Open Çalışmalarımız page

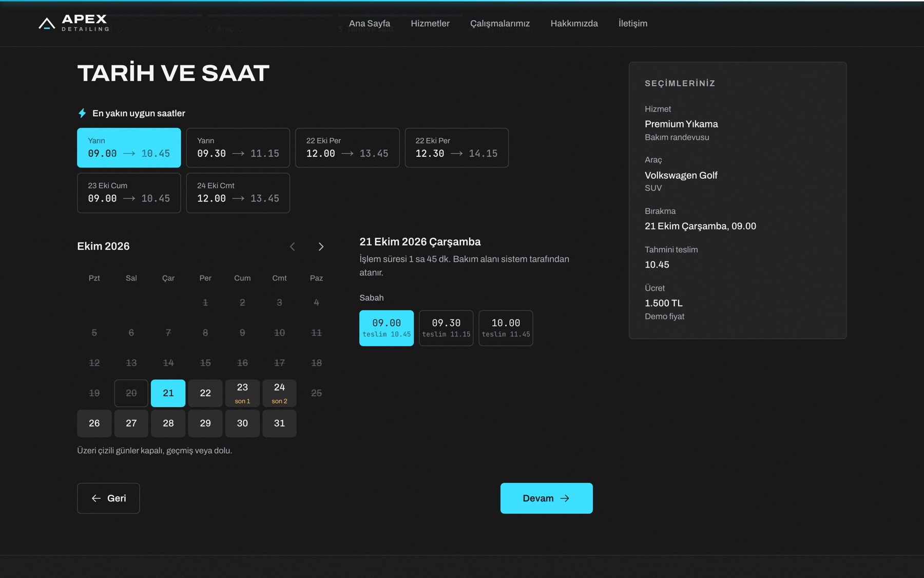500,23
